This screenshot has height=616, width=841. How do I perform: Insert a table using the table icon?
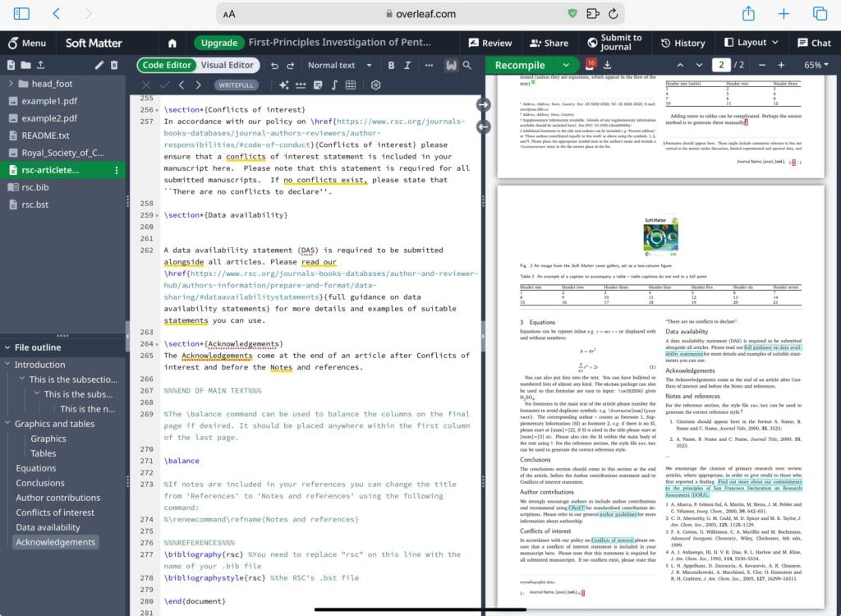(x=351, y=85)
